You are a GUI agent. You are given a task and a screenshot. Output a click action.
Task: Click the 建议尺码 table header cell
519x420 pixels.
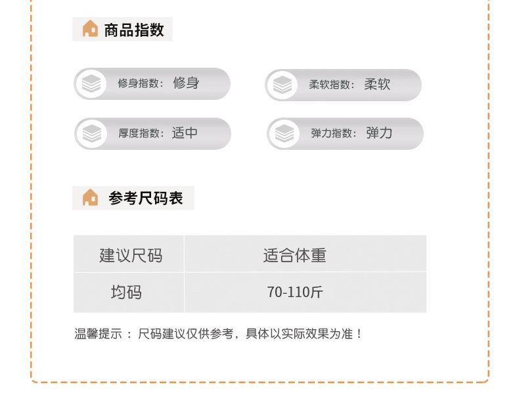[129, 254]
